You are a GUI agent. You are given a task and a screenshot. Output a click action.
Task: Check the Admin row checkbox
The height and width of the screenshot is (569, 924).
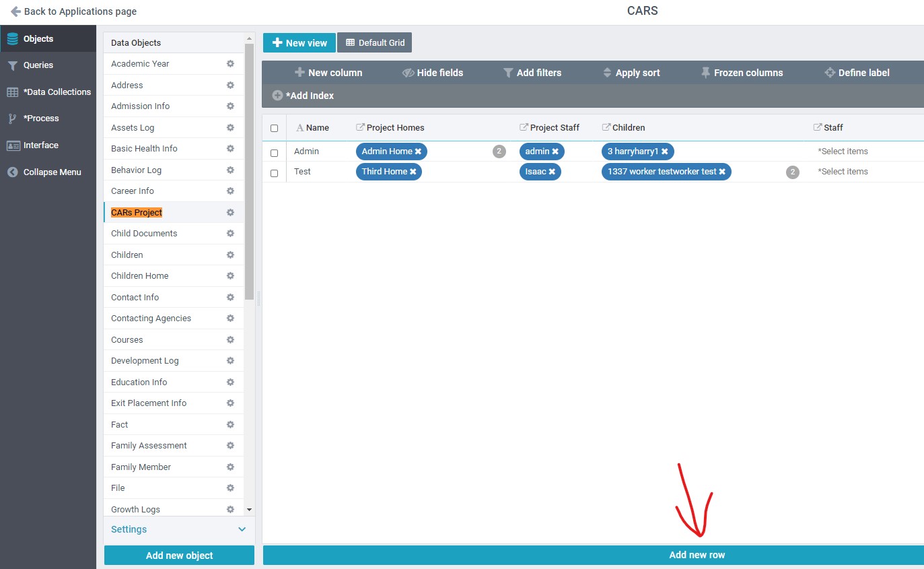click(x=274, y=153)
